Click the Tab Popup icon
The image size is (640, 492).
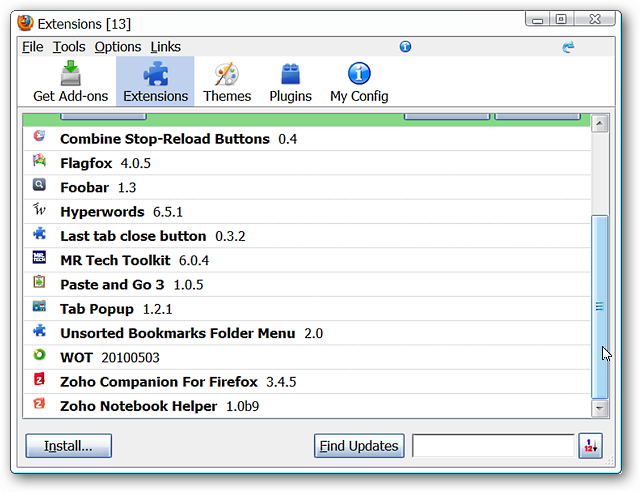pyautogui.click(x=39, y=306)
